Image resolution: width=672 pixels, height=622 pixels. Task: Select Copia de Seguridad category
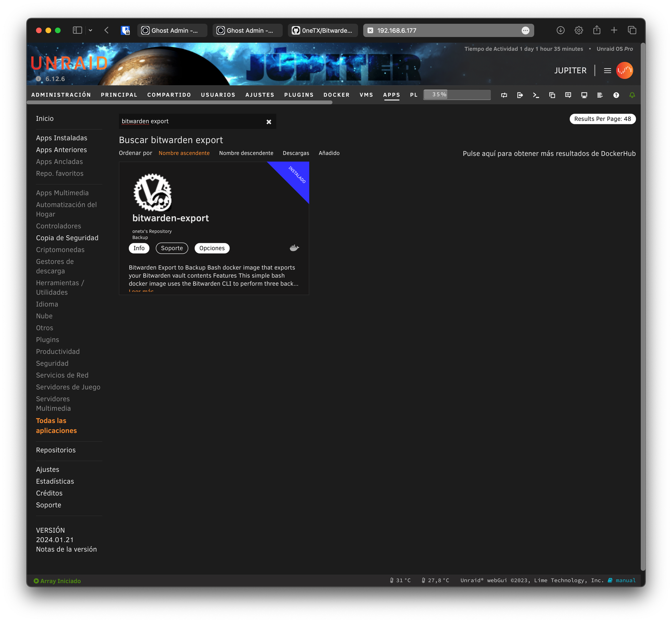[67, 238]
